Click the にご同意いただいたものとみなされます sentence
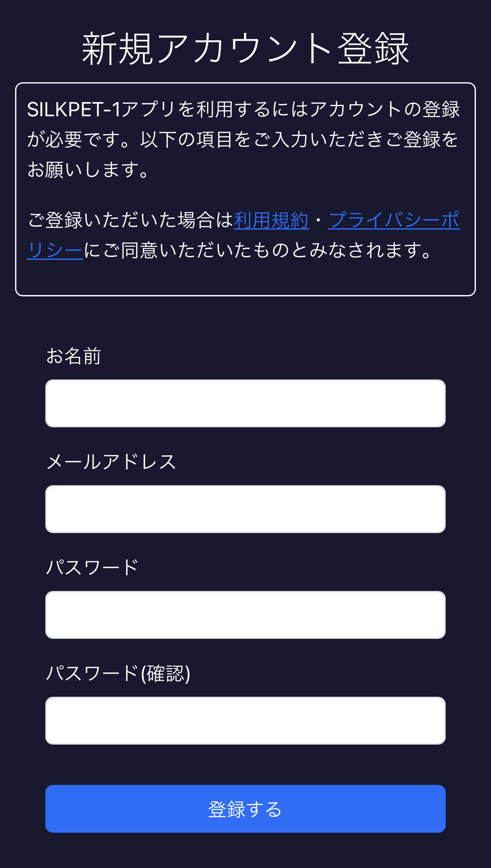This screenshot has width=491, height=868. [258, 251]
